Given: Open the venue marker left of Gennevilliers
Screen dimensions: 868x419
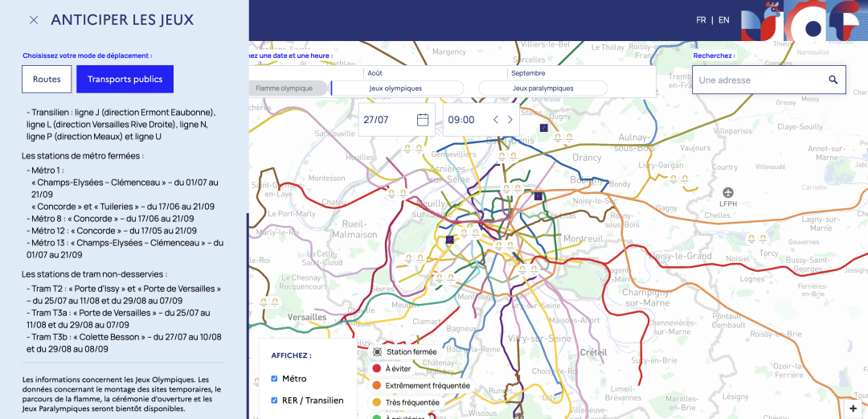Looking at the screenshot, I should (413, 147).
